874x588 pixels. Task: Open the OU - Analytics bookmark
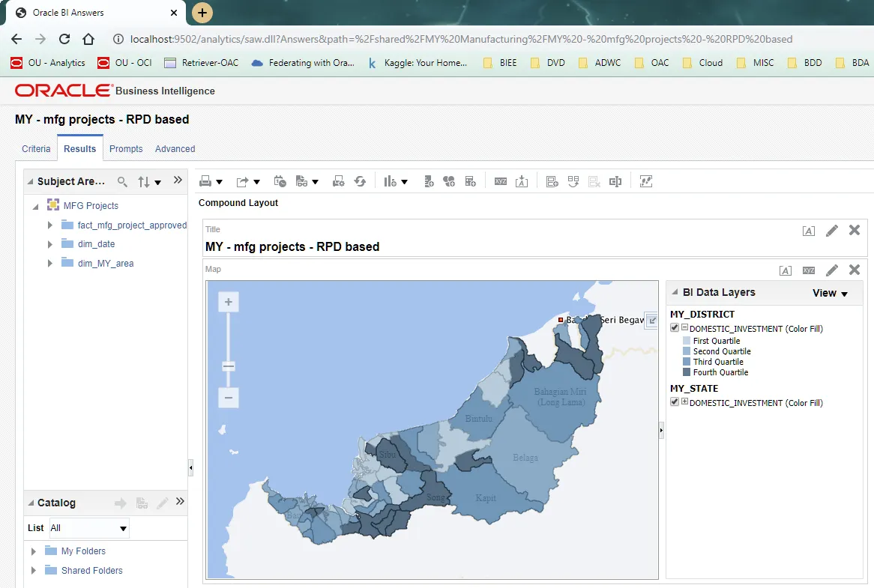point(49,63)
